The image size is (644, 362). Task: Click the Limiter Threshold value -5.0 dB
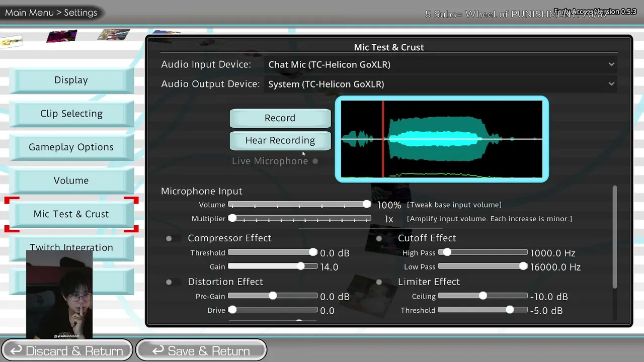[546, 311]
